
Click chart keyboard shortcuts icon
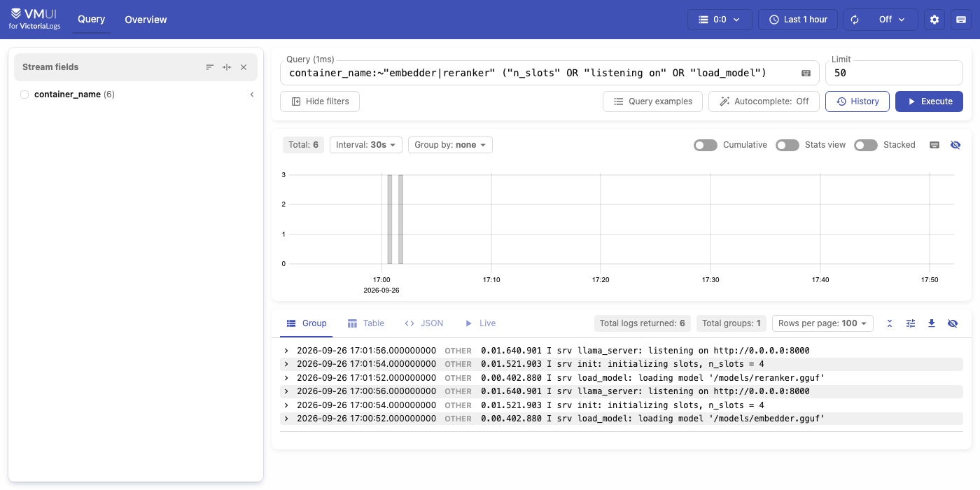[934, 145]
